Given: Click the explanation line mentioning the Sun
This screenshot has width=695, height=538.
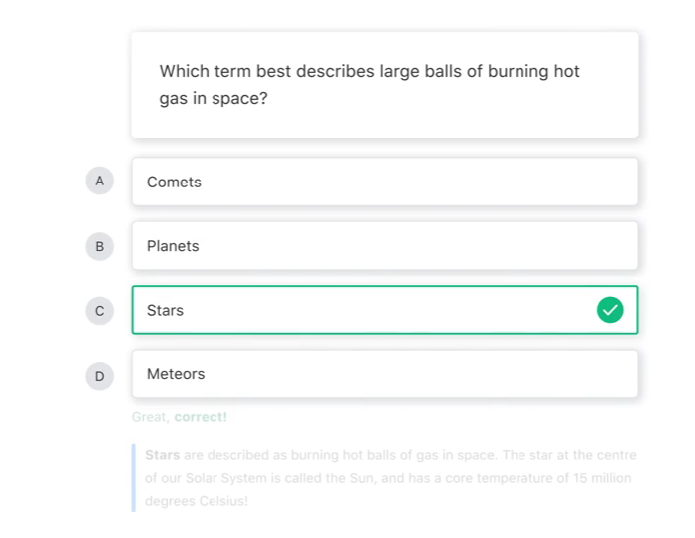Looking at the screenshot, I should tap(390, 478).
